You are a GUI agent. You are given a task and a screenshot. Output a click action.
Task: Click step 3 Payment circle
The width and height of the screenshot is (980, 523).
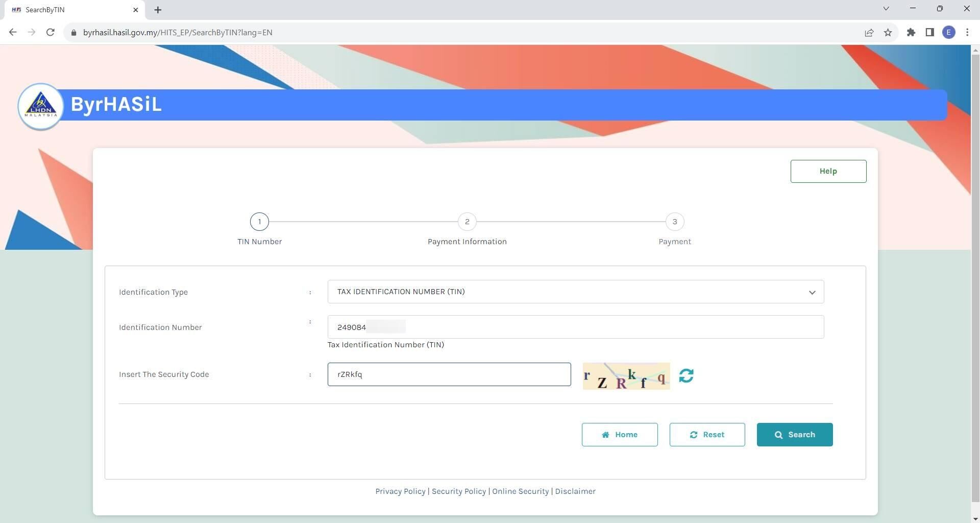point(675,222)
